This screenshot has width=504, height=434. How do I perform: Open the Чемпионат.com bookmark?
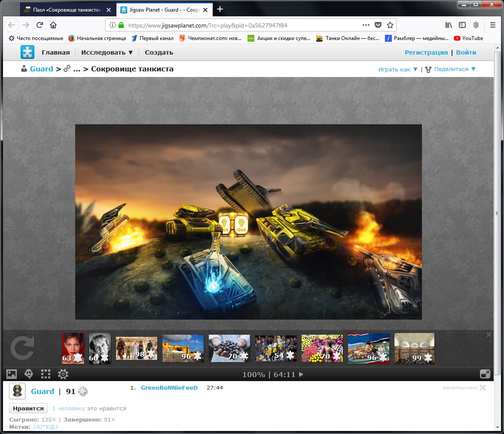pos(211,38)
